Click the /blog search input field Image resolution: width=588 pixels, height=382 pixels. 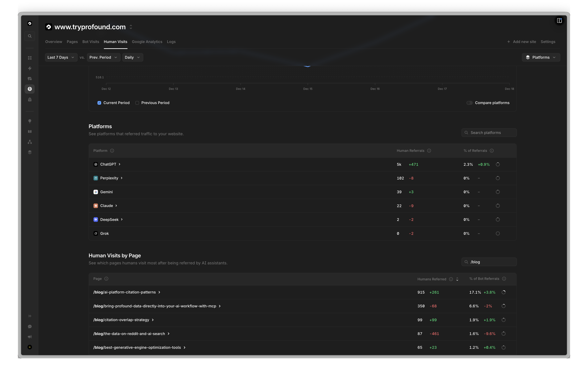pos(489,262)
